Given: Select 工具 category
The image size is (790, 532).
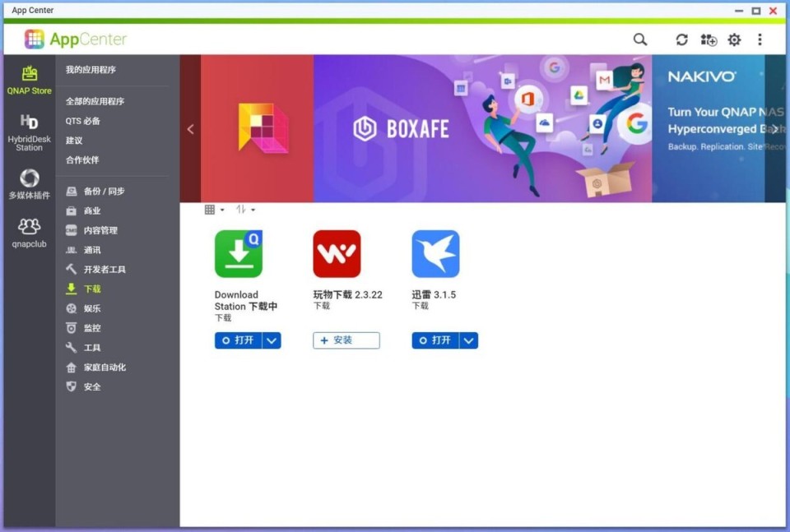Looking at the screenshot, I should pyautogui.click(x=84, y=348).
